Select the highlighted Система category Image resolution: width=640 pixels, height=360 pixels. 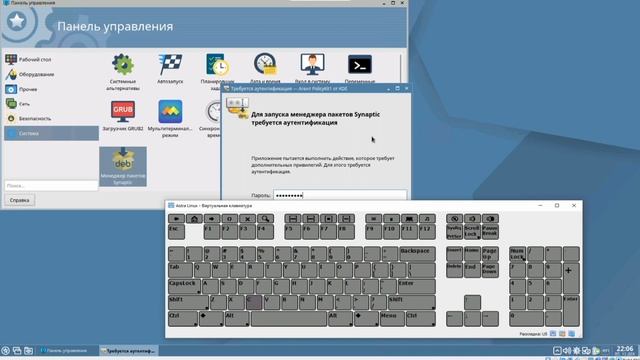[x=51, y=133]
